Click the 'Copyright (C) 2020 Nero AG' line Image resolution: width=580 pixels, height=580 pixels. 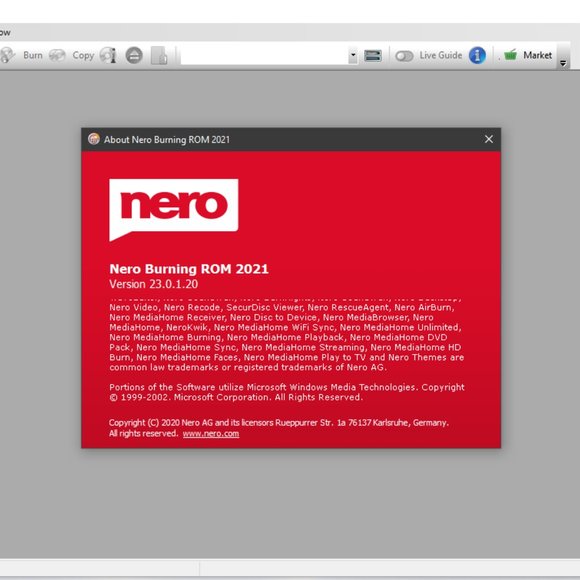[x=279, y=422]
